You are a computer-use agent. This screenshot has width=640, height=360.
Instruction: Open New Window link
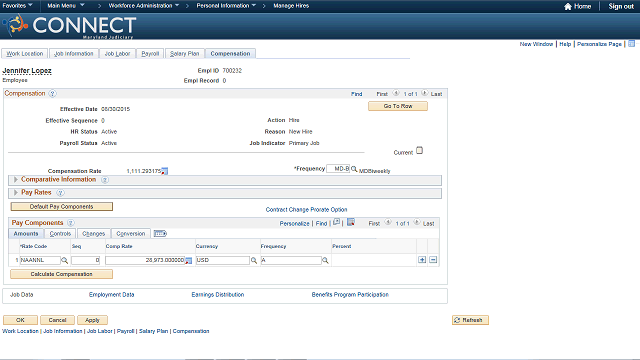click(536, 44)
